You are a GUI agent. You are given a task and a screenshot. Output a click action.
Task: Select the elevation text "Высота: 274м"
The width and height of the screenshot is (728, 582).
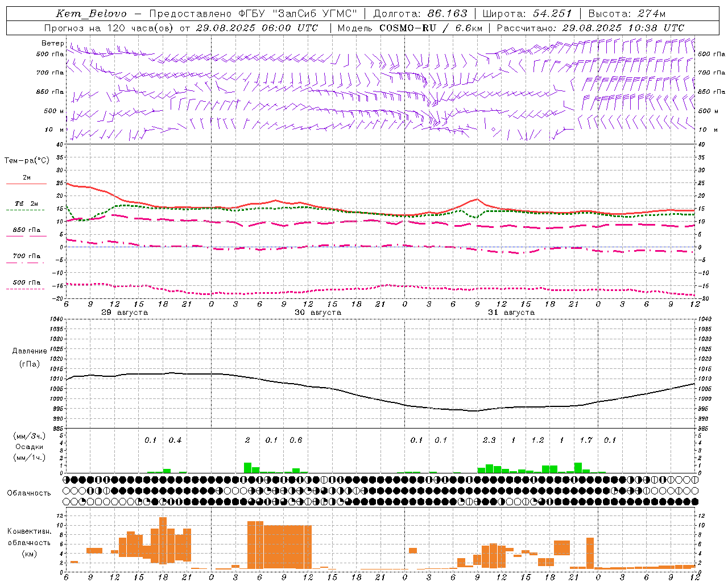[626, 14]
